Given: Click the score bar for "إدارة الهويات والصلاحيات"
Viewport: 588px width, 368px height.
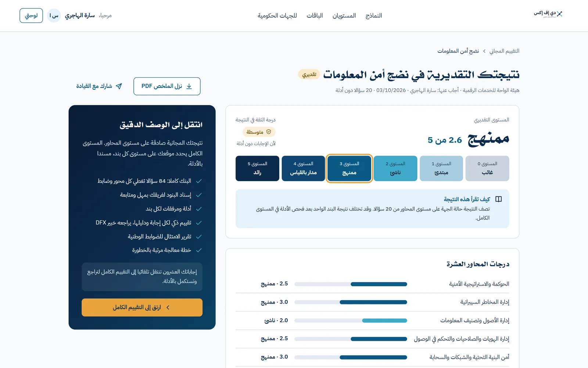Looking at the screenshot, I should click(x=351, y=339).
